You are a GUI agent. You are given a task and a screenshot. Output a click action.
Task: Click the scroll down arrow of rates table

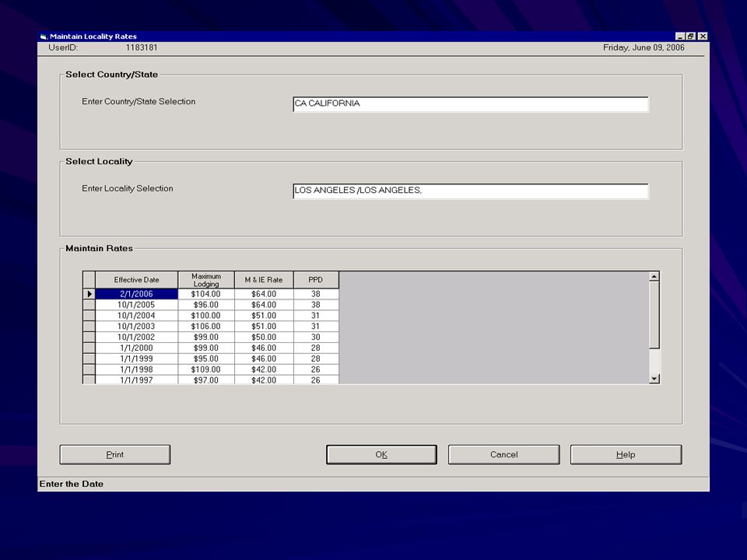[x=654, y=379]
